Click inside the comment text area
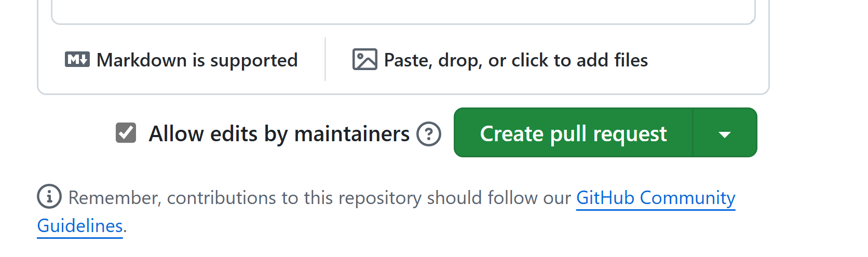Screen dimensions: 868x257 (x=403, y=10)
